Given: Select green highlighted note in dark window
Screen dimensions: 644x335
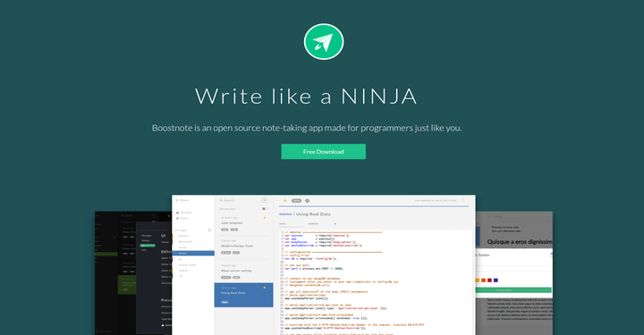Looking at the screenshot, I should coord(127,285).
